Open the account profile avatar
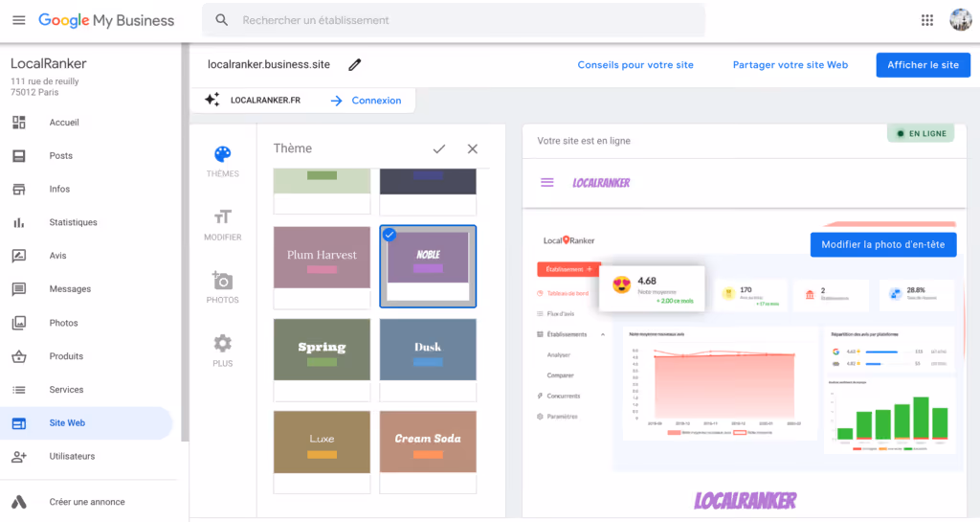The height and width of the screenshot is (522, 980). coord(961,20)
